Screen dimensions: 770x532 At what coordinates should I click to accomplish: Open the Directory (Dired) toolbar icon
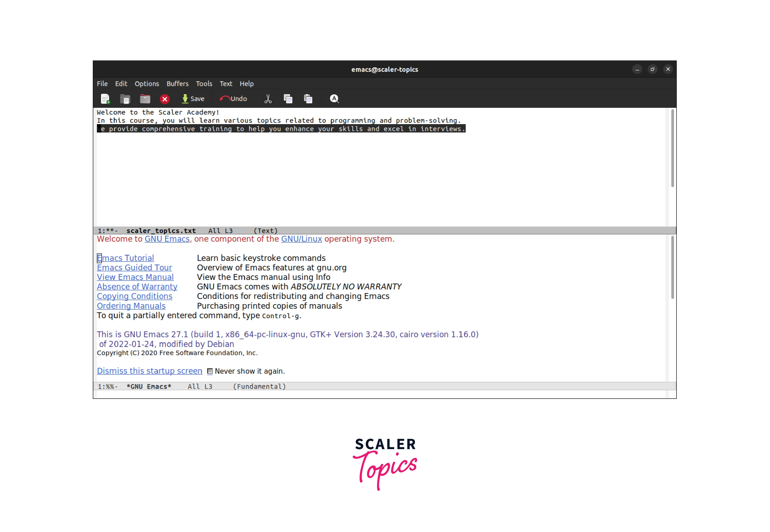pyautogui.click(x=145, y=99)
